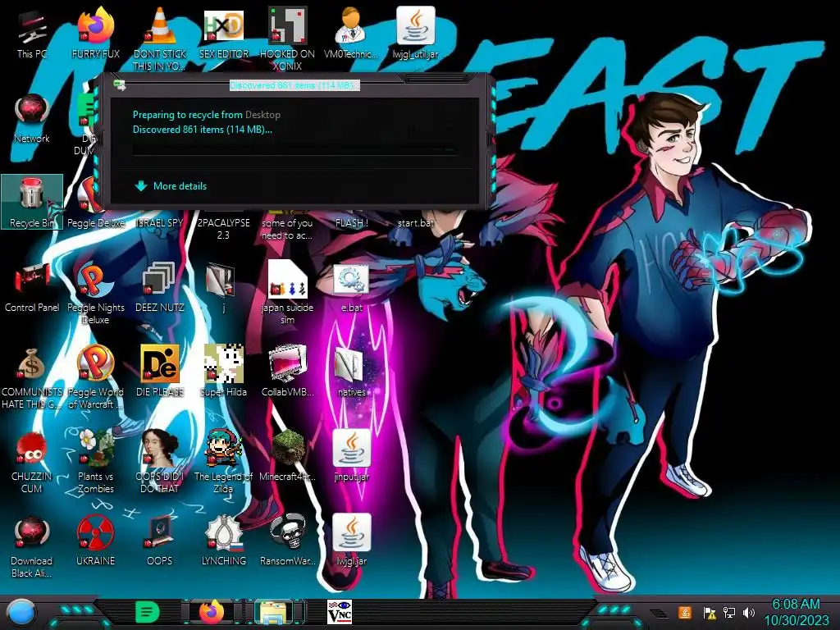Select the lwjgl.jar Java file icon
Screen dimensions: 840x630
click(351, 540)
